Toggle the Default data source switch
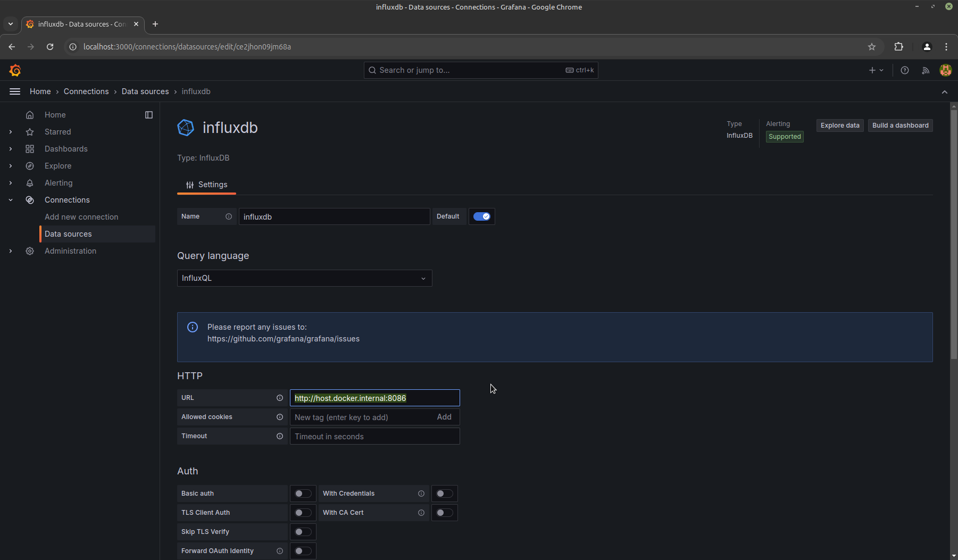This screenshot has height=560, width=958. pyautogui.click(x=482, y=216)
